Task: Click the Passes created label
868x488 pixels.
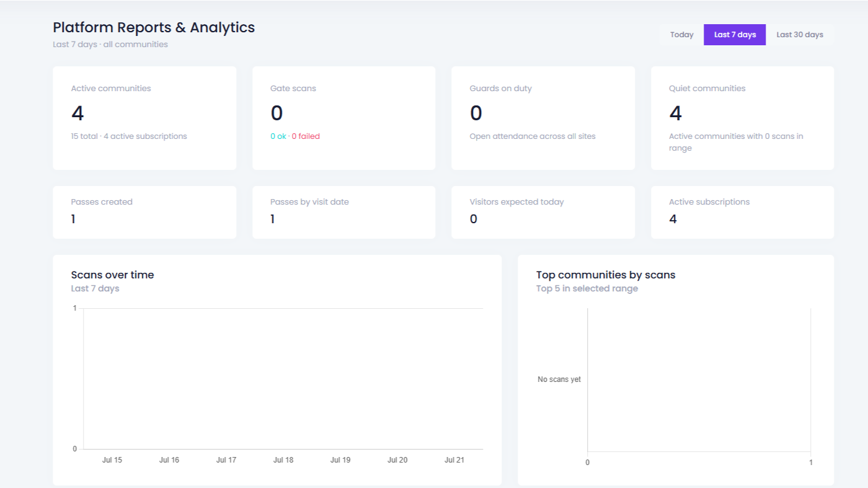Action: [102, 202]
